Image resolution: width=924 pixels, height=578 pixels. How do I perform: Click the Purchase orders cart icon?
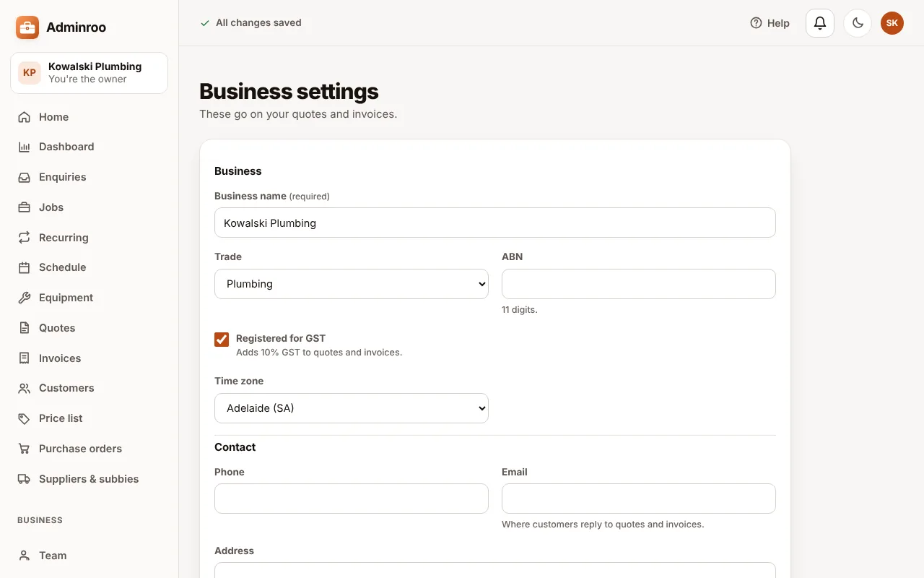[x=25, y=449]
